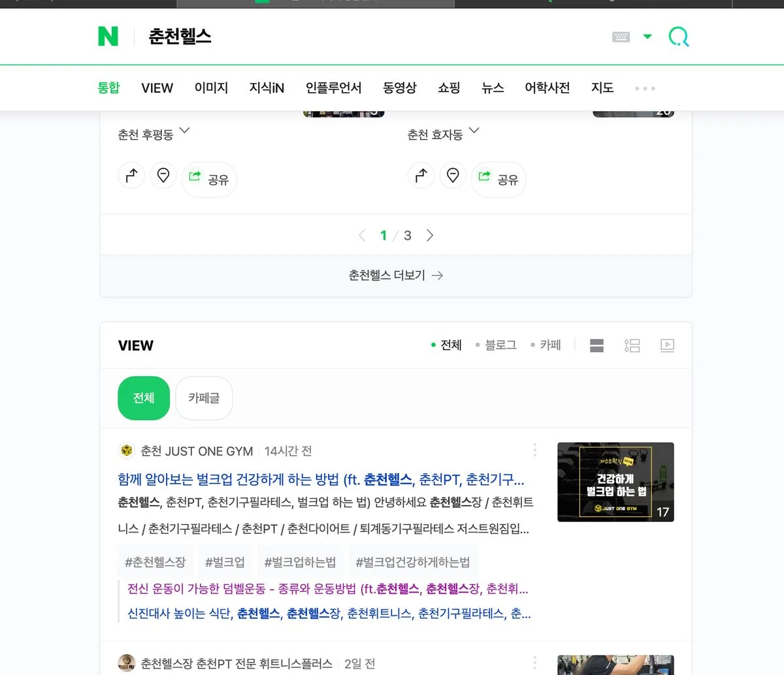Open the 이미지 tab
This screenshot has height=675, width=784.
pos(211,88)
